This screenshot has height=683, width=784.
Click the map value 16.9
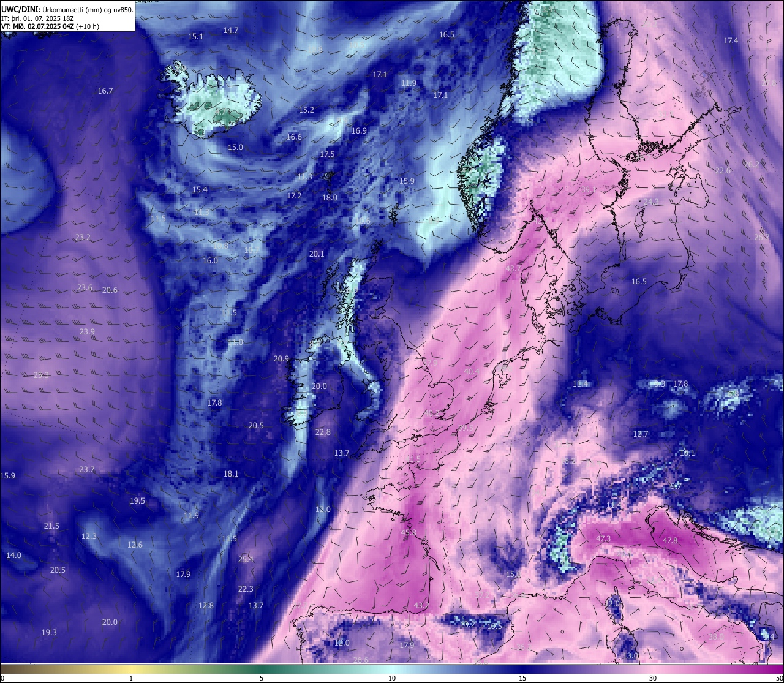tap(359, 131)
